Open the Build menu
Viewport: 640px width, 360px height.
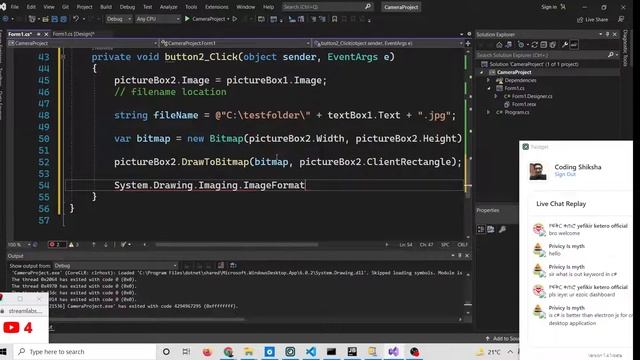click(106, 7)
